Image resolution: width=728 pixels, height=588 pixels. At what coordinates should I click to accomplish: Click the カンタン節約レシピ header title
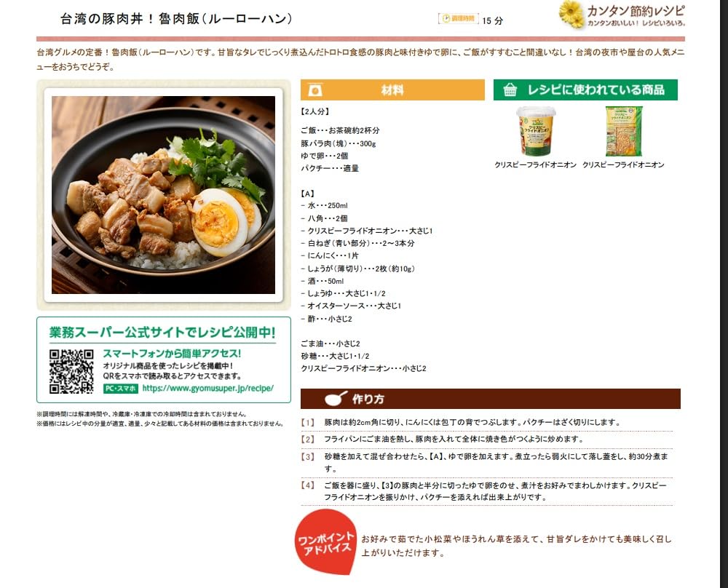point(636,11)
